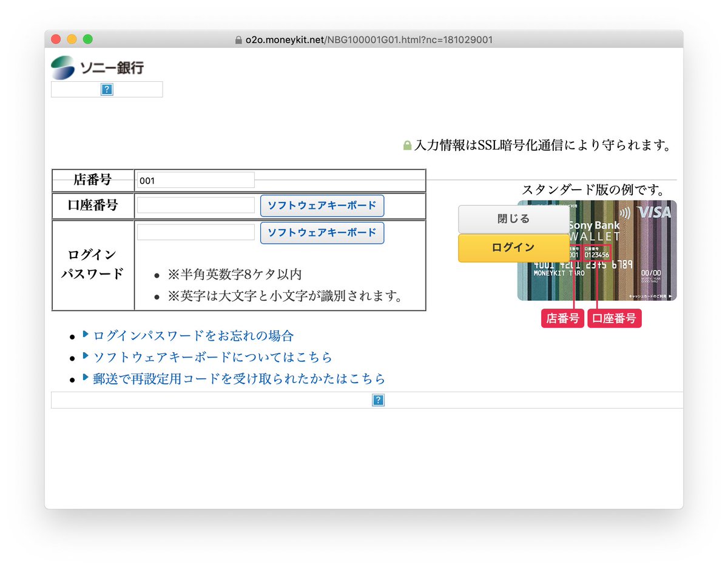Click the ログインパスワード table header cell

point(93,264)
